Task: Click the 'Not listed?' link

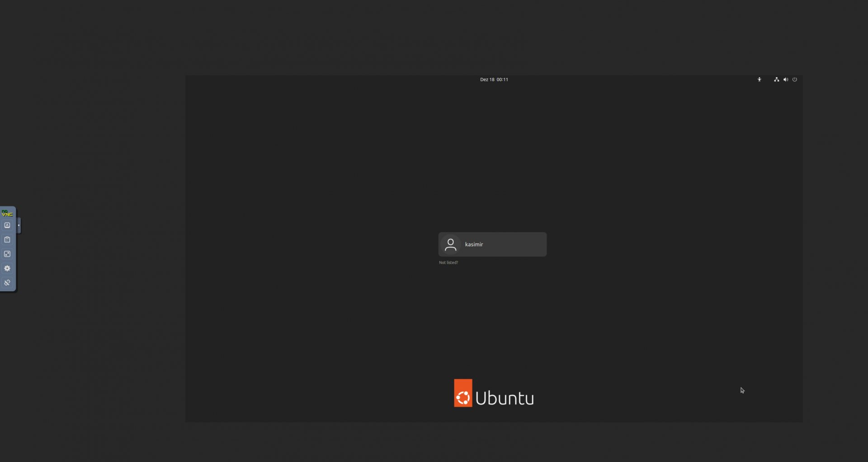Action: pos(448,262)
